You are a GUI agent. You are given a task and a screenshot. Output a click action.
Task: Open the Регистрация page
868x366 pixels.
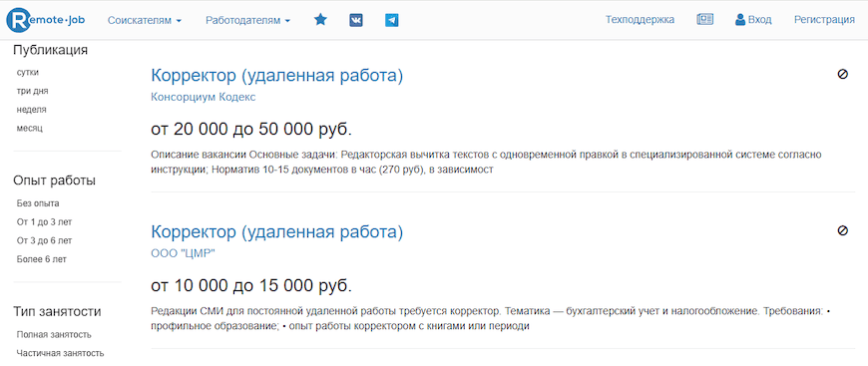(824, 20)
